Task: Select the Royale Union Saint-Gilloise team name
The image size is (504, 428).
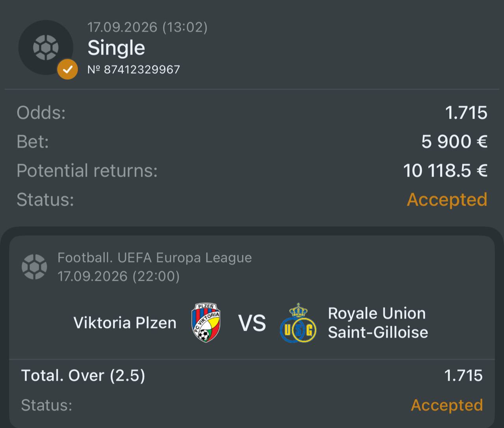Action: click(x=378, y=323)
